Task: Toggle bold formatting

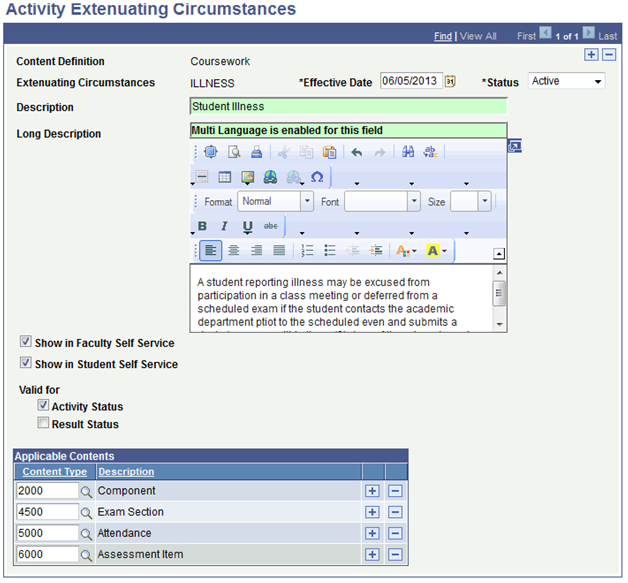Action: [202, 226]
